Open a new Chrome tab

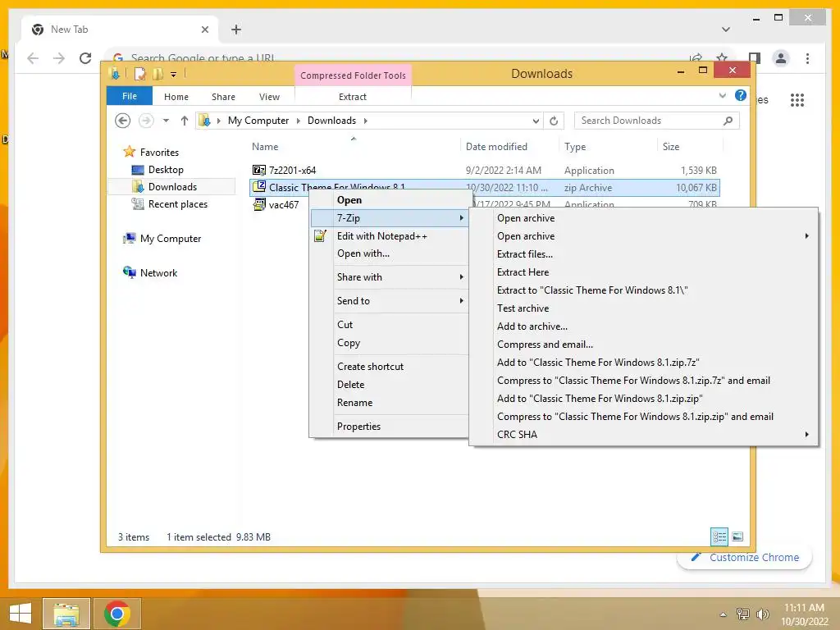coord(236,30)
